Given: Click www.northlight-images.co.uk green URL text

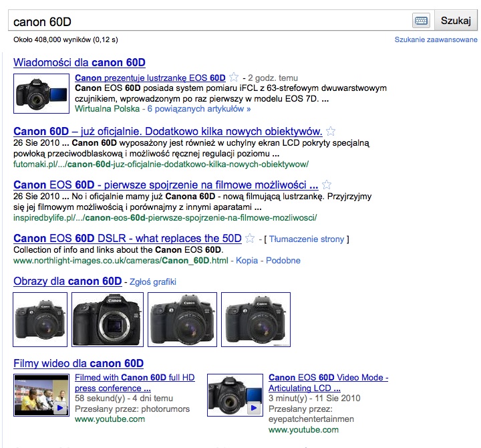Looking at the screenshot, I should 121,260.
